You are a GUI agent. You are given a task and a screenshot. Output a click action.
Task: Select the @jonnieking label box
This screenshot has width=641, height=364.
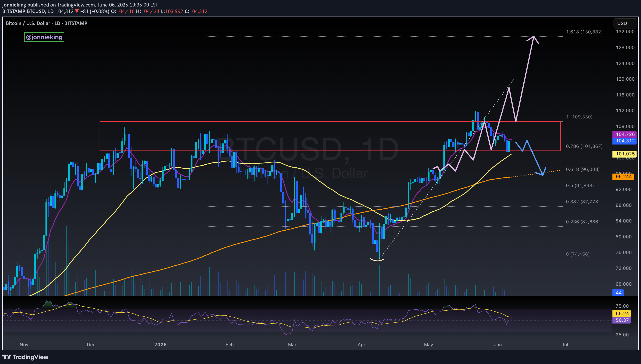coord(44,37)
